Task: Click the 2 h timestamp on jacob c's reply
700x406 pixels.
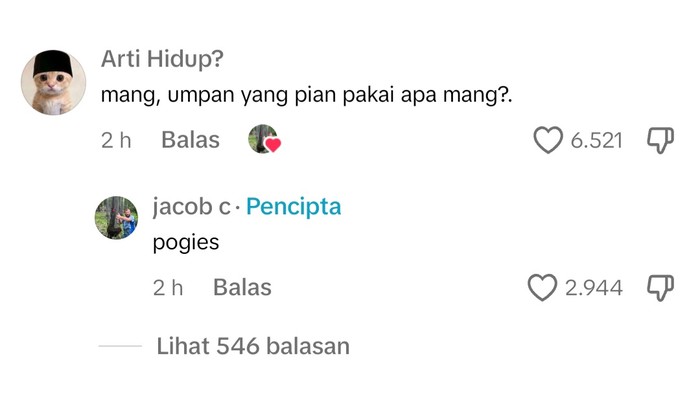Action: 168,288
